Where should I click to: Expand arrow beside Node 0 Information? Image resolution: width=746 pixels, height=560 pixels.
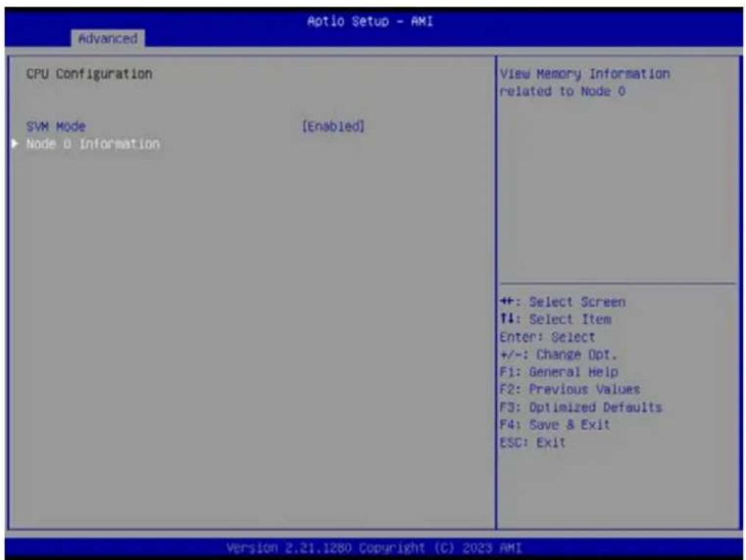(x=15, y=144)
